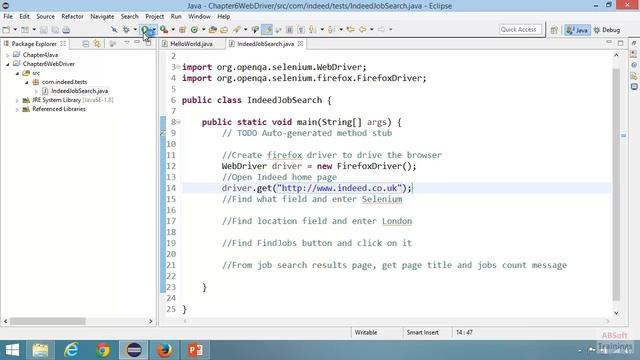Click the New file wizard icon
This screenshot has height=360, width=640.
pyautogui.click(x=7, y=30)
